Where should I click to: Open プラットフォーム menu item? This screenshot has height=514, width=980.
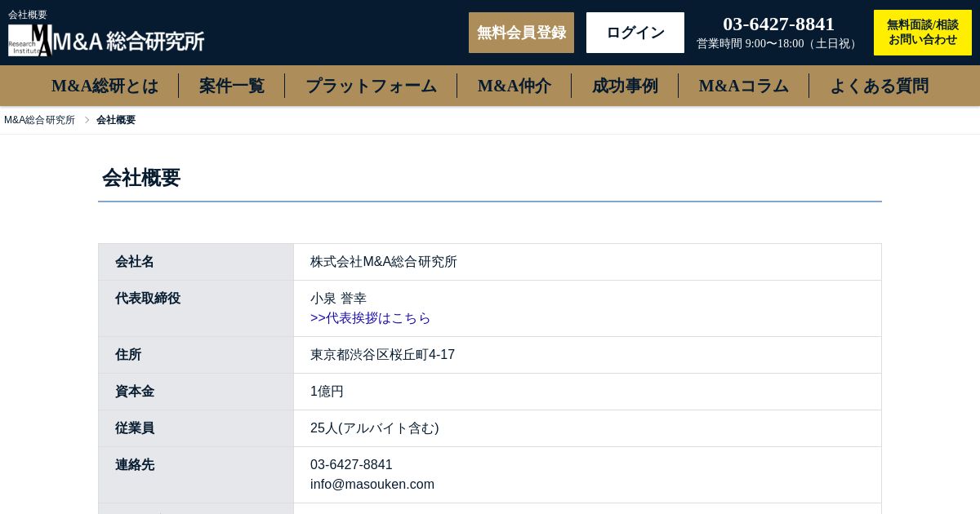[x=371, y=86]
